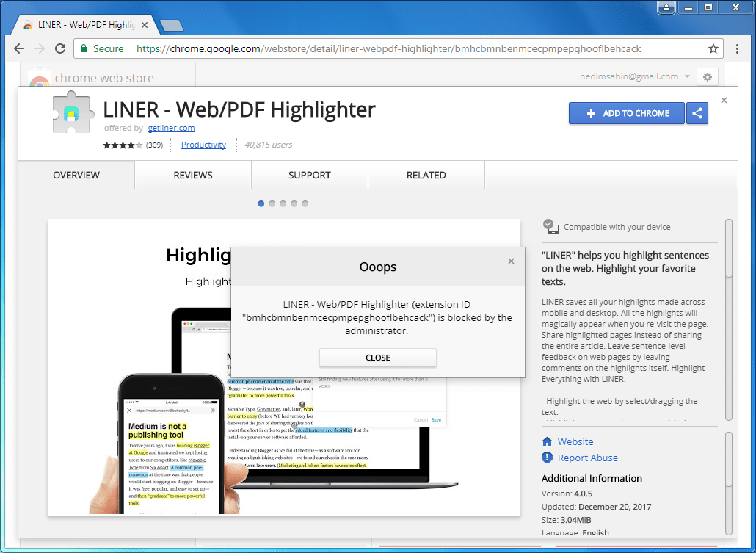This screenshot has width=756, height=553.
Task: Click the compatible device icon
Action: click(x=550, y=226)
